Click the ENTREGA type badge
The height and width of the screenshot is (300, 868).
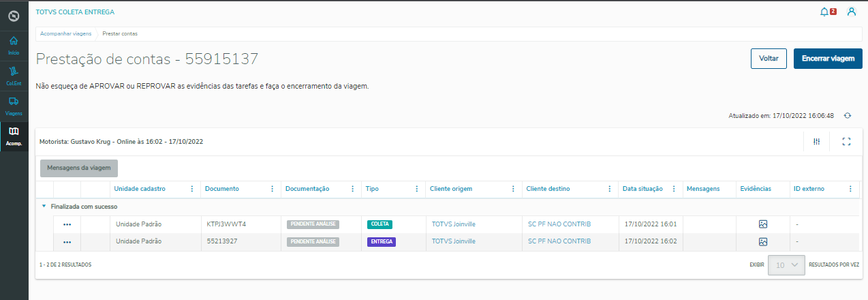pyautogui.click(x=382, y=241)
